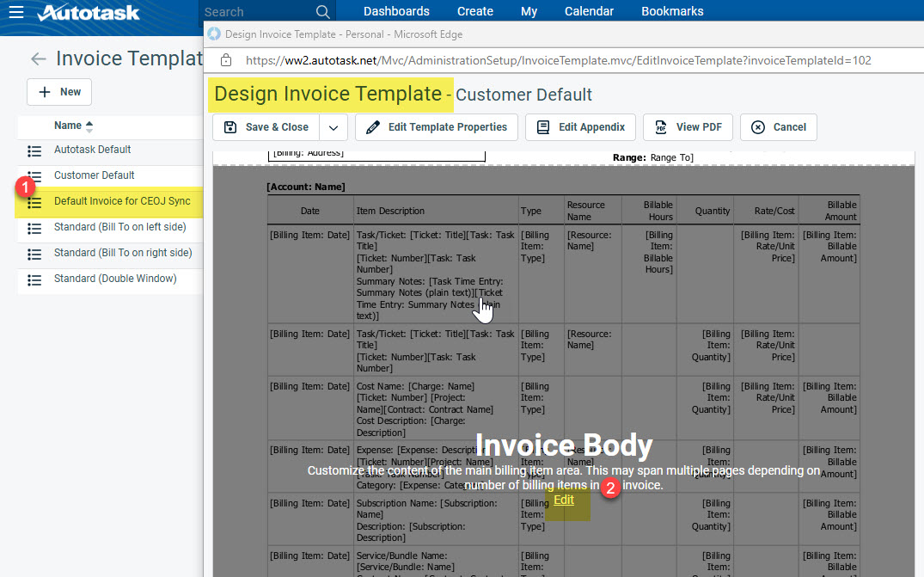Click the pencil icon on Edit Template Properties
The height and width of the screenshot is (577, 924).
click(x=372, y=126)
